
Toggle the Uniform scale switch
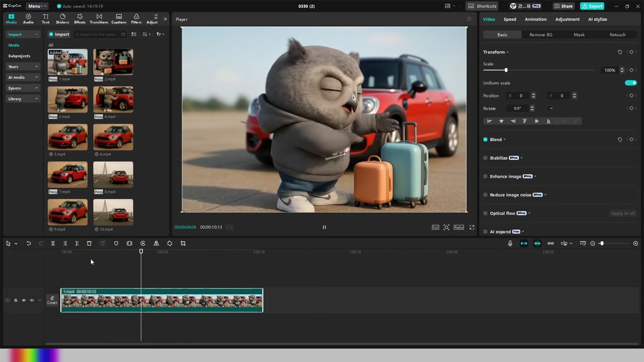point(631,83)
